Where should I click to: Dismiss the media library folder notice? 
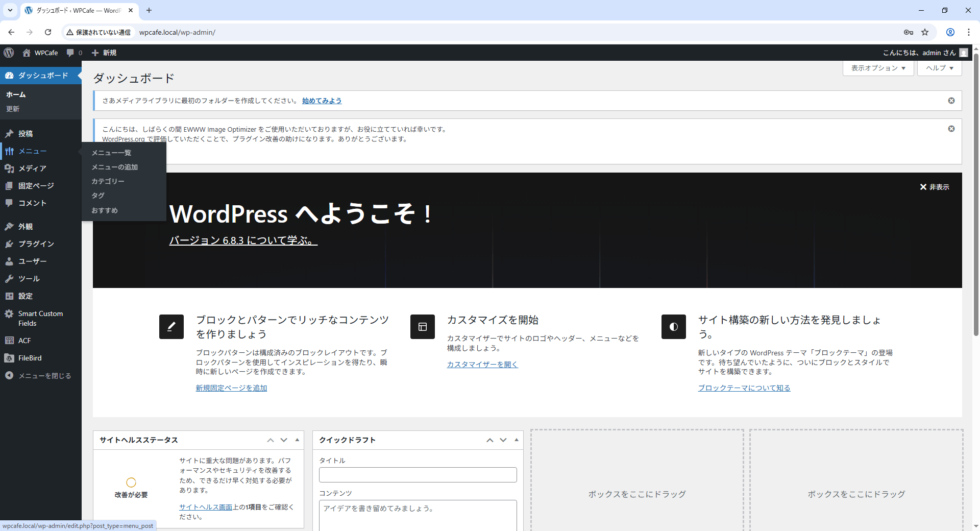pos(951,101)
